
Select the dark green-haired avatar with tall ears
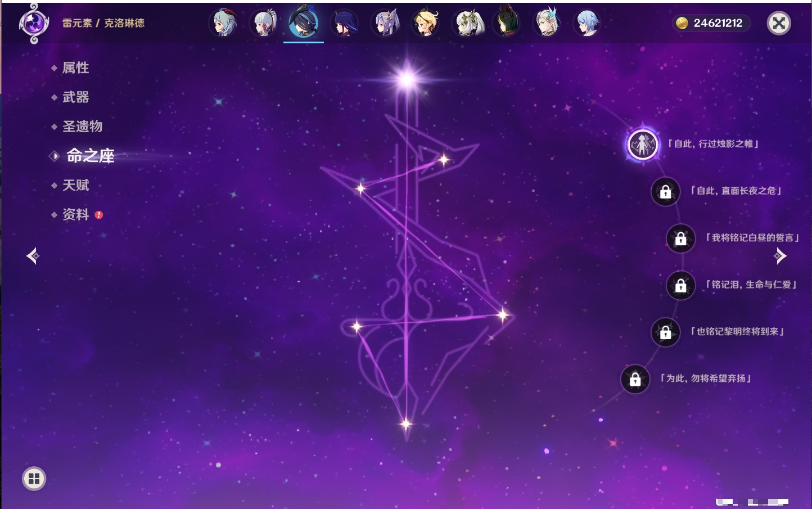point(506,23)
